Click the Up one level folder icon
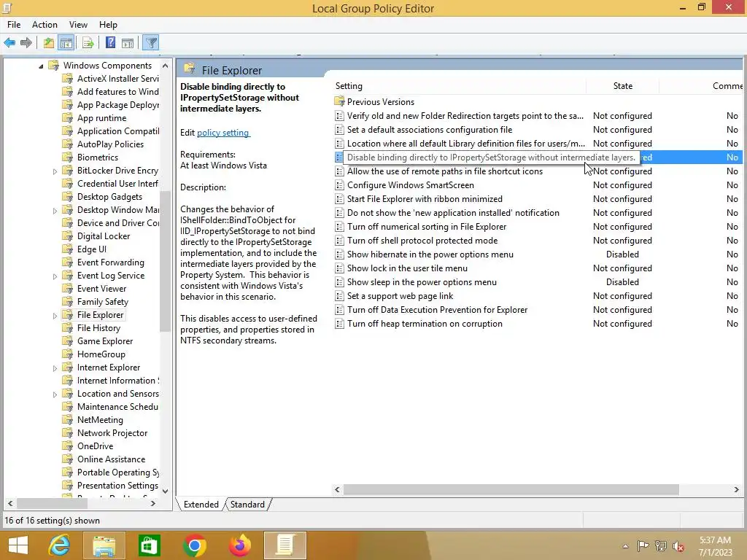Image resolution: width=747 pixels, height=560 pixels. [x=49, y=43]
